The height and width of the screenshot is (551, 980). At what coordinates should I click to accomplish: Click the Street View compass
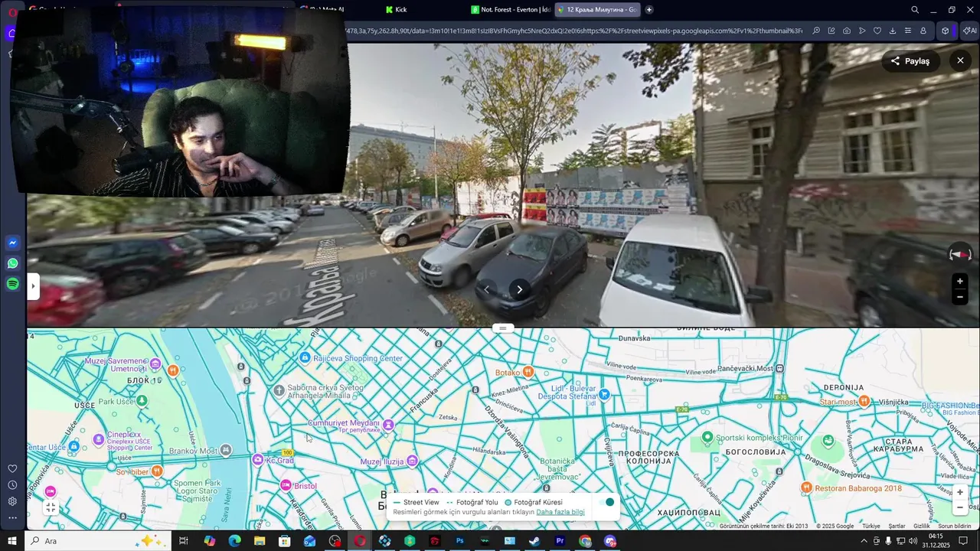coord(960,253)
